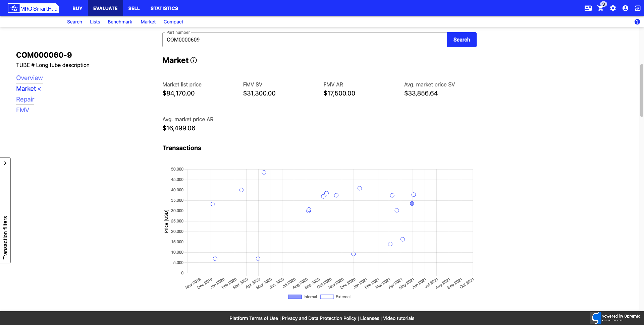Go to Repair section in sidebar
This screenshot has height=325, width=644.
[x=25, y=100]
